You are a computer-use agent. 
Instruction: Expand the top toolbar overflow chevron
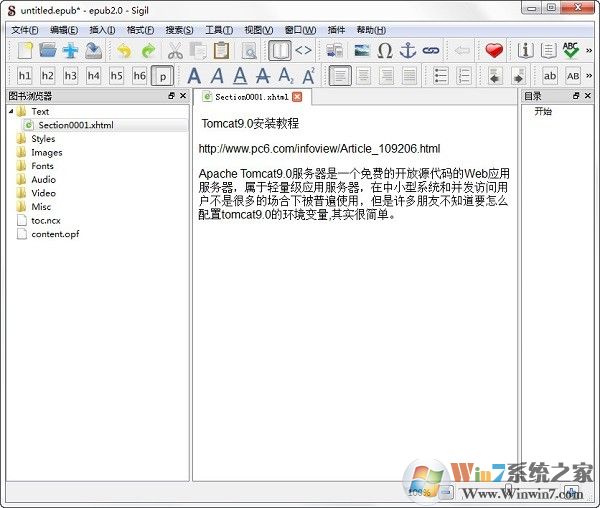[x=589, y=50]
